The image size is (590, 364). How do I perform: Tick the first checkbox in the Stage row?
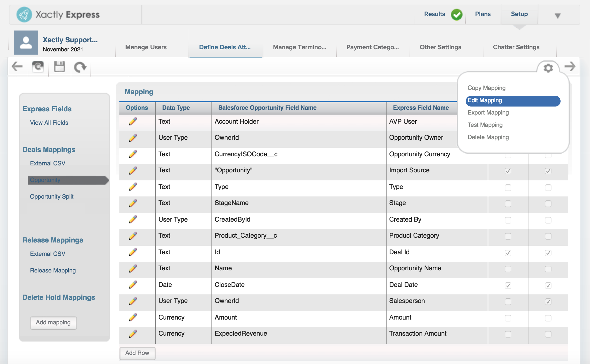pyautogui.click(x=508, y=203)
